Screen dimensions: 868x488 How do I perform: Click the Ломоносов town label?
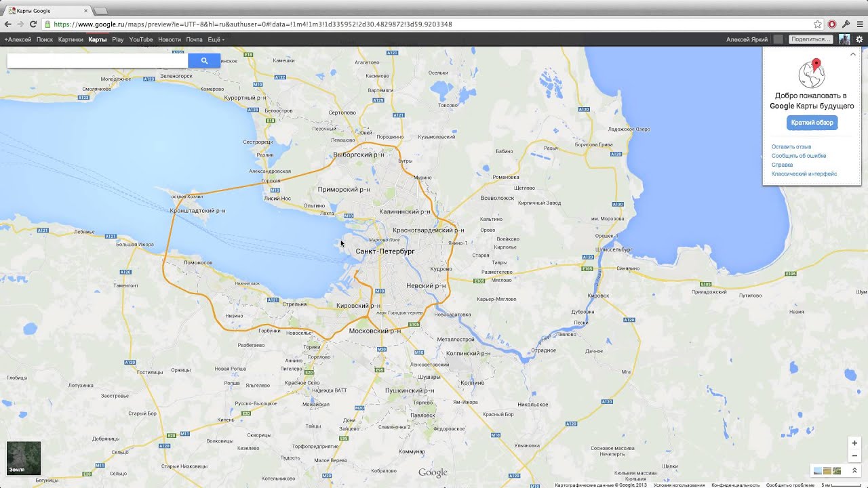pos(198,262)
